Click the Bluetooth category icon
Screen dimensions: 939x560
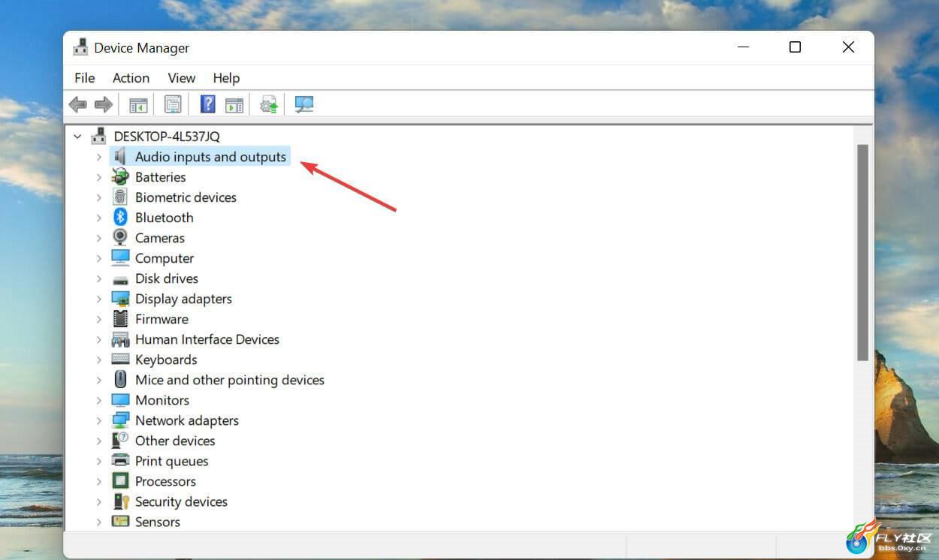point(120,217)
